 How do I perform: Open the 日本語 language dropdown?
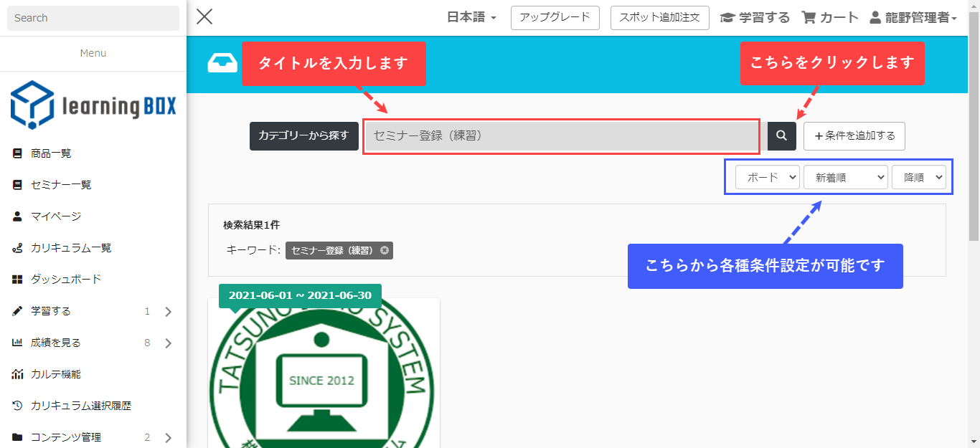click(471, 18)
